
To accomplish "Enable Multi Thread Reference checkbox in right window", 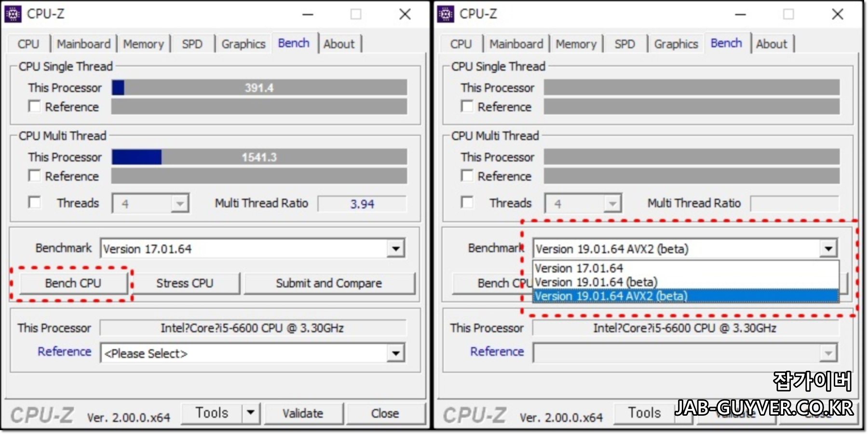I will pos(467,176).
